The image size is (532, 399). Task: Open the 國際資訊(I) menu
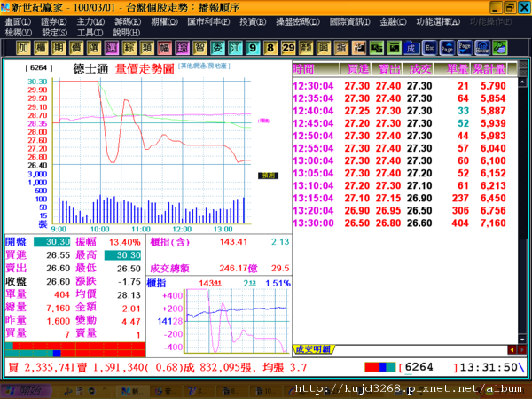point(350,21)
